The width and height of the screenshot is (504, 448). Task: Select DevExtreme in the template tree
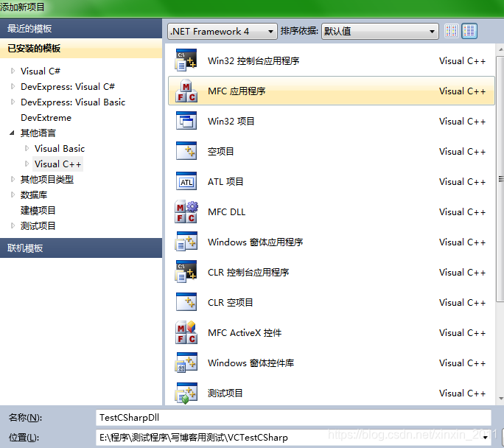tap(46, 118)
